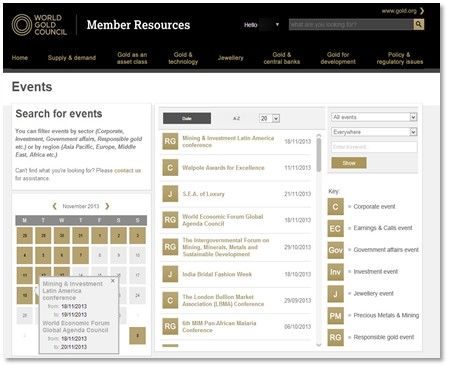
Task: Open the All events dropdown
Action: coord(374,117)
